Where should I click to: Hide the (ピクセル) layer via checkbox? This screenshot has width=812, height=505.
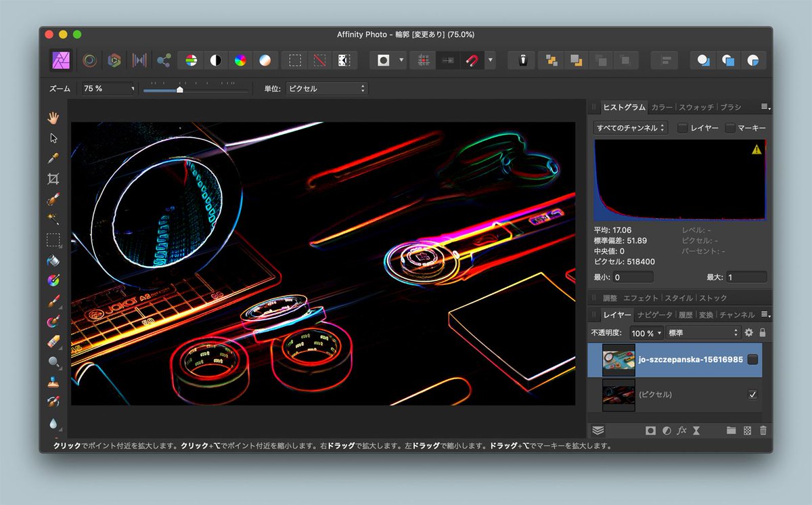752,395
